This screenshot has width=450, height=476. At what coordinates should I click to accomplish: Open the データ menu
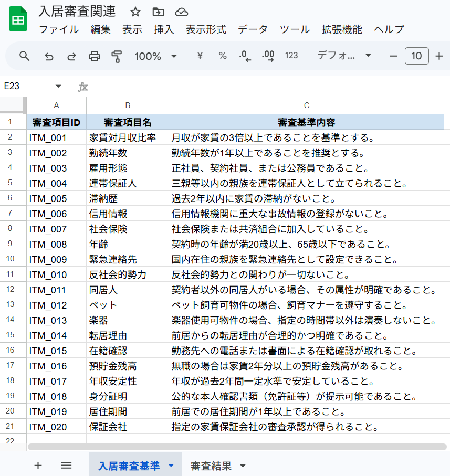pos(253,29)
